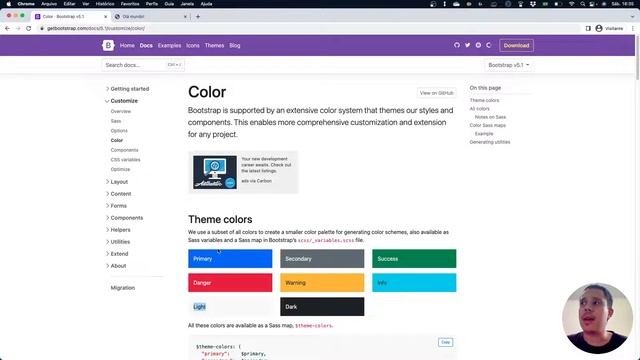Click the Carbon ad thumbnail image
Image resolution: width=640 pixels, height=360 pixels.
(x=215, y=172)
